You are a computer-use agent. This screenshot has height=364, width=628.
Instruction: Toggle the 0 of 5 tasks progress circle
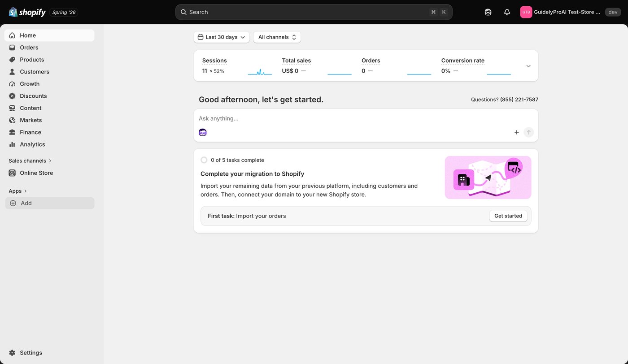pyautogui.click(x=204, y=160)
